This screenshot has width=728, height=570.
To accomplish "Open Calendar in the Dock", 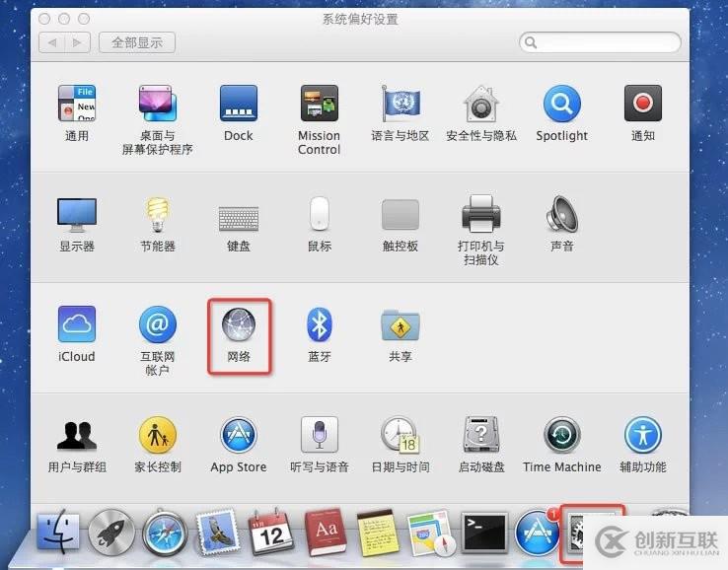I will (x=271, y=532).
